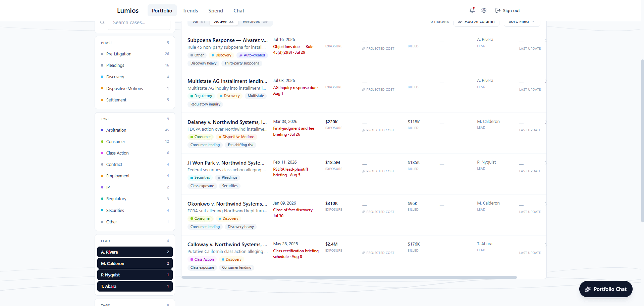This screenshot has height=306, width=644.
Task: Deselect the T. Abara lead filter
Action: coord(135,286)
